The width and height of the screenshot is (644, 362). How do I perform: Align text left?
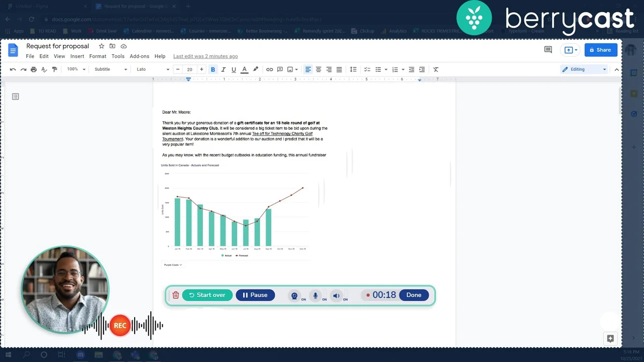(308, 69)
